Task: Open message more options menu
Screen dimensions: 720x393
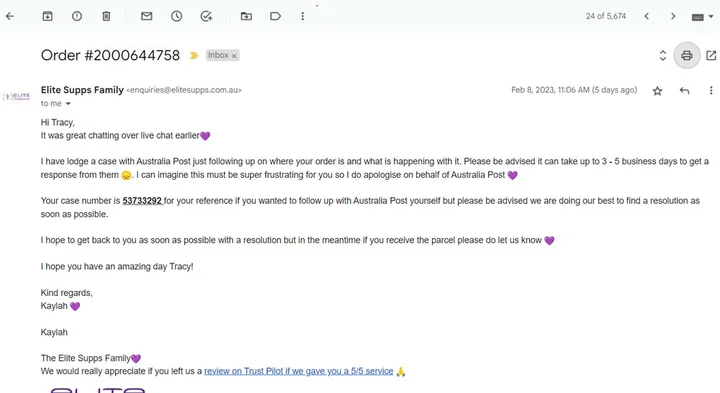Action: 711,90
